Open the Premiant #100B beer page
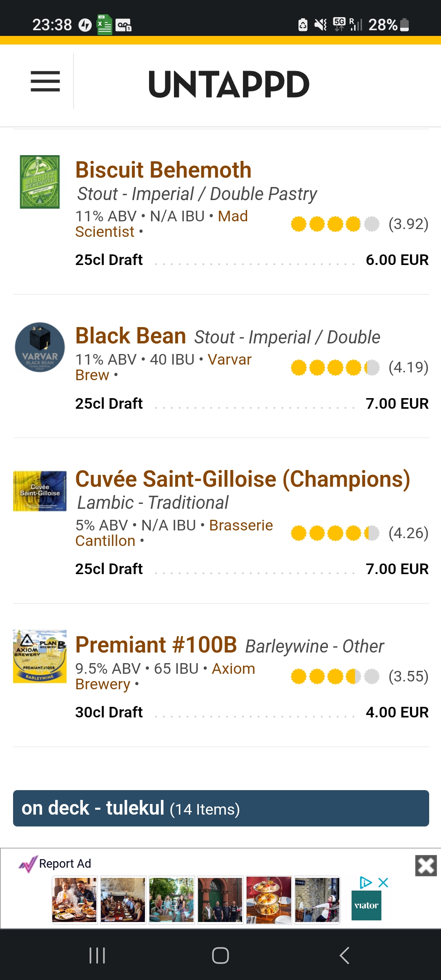 click(156, 645)
